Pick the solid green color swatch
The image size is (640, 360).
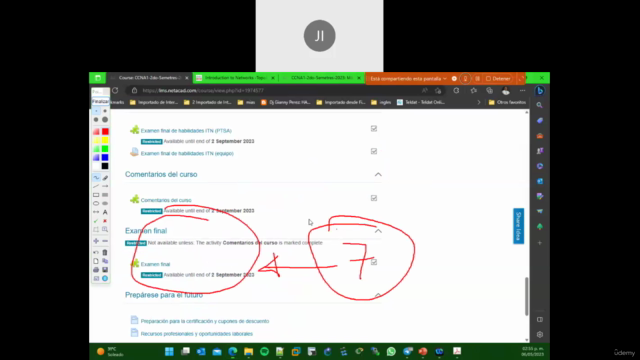[x=105, y=149]
